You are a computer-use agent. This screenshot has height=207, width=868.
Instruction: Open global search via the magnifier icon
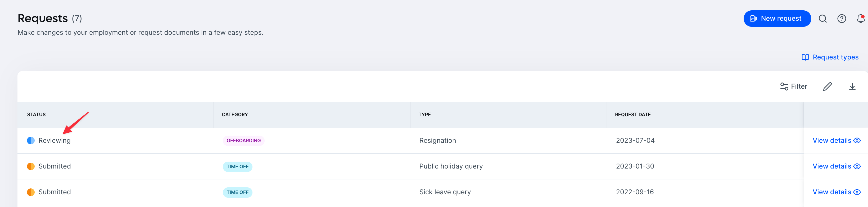823,19
